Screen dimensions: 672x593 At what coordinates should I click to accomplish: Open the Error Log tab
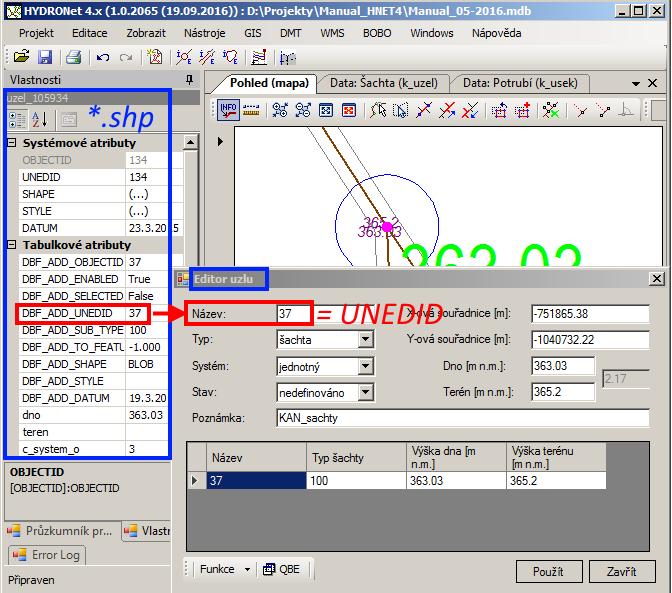point(47,555)
